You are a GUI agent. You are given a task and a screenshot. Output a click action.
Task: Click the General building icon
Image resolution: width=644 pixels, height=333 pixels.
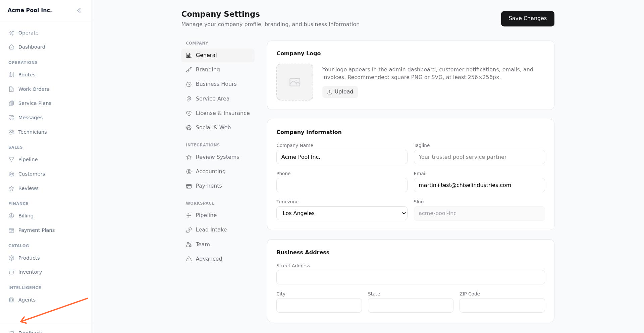tap(189, 55)
